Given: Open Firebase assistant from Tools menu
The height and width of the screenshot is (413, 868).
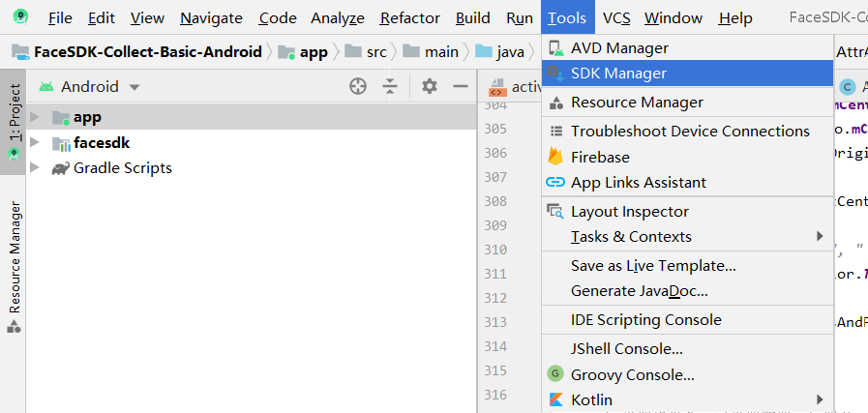Looking at the screenshot, I should click(687, 158).
